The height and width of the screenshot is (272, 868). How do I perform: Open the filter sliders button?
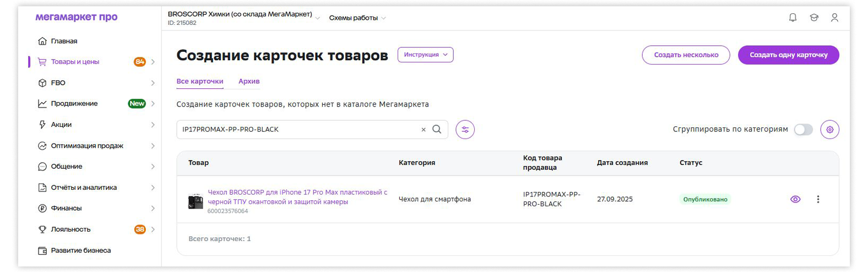[465, 130]
